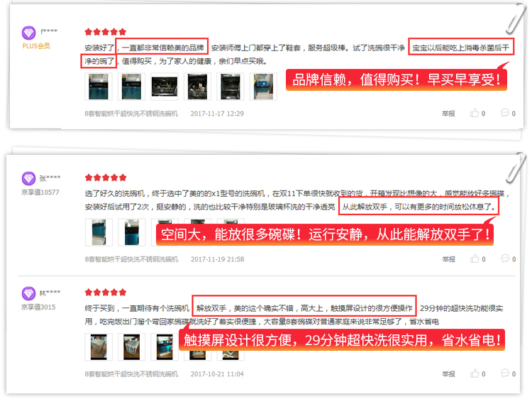532x414 pixels.
Task: Open first photo in 林**** review
Action: (x=99, y=347)
